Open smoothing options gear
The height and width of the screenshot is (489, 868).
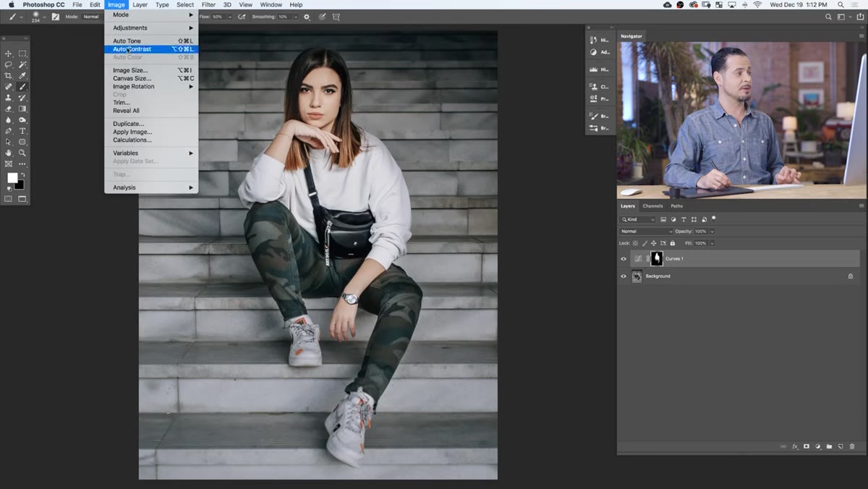307,17
